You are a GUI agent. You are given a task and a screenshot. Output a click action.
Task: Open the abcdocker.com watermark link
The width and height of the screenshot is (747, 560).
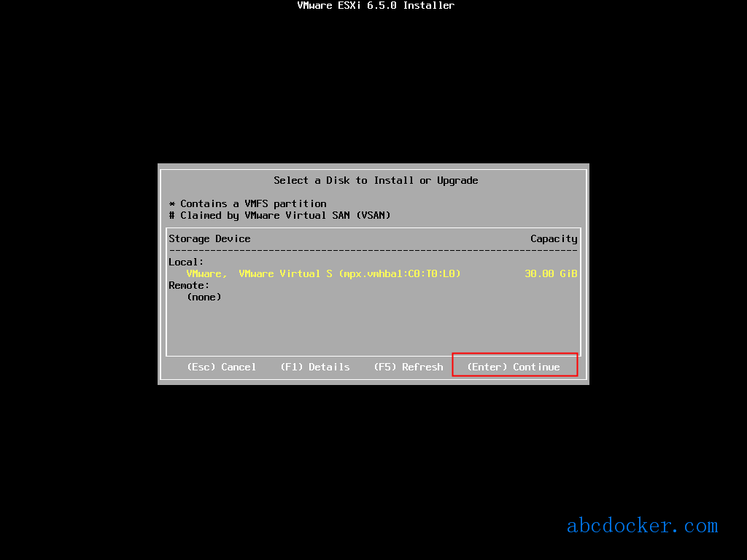[642, 525]
